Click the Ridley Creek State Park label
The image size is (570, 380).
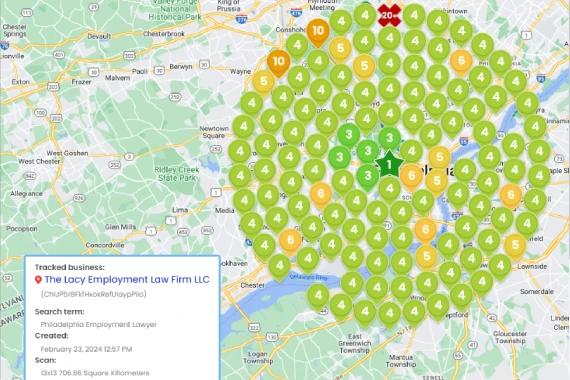tap(177, 174)
